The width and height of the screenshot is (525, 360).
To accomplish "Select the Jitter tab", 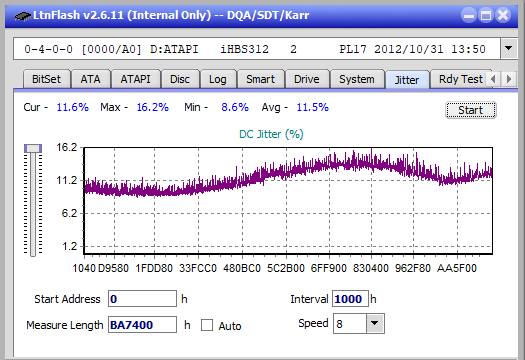I will [x=407, y=80].
